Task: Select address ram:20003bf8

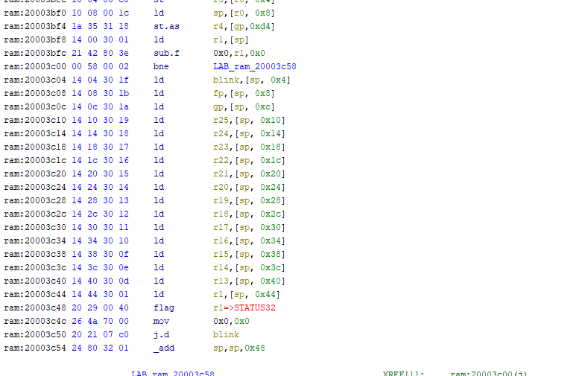Action: [x=35, y=39]
